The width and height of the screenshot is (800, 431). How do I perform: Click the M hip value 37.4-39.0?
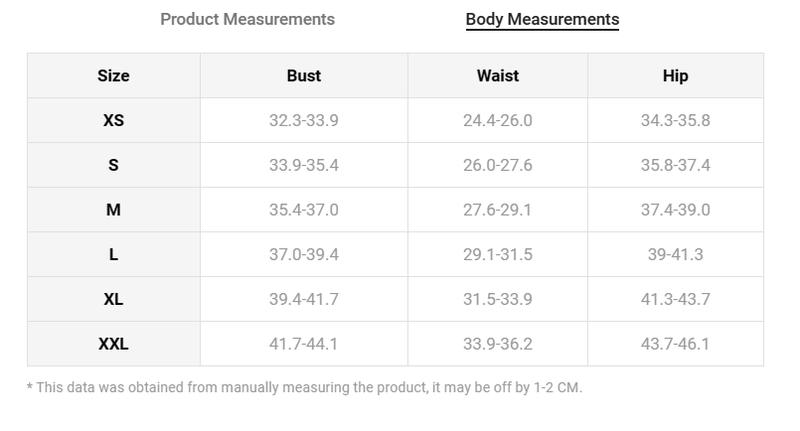click(675, 210)
